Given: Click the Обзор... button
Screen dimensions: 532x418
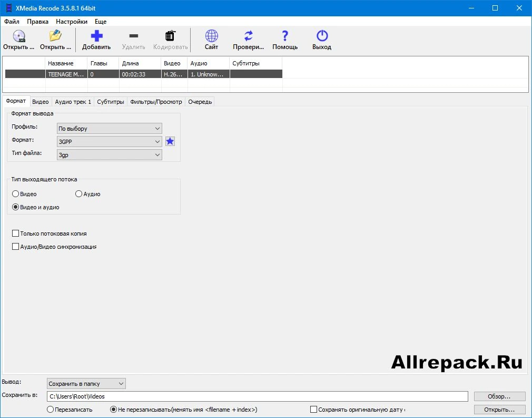Looking at the screenshot, I should coord(499,396).
